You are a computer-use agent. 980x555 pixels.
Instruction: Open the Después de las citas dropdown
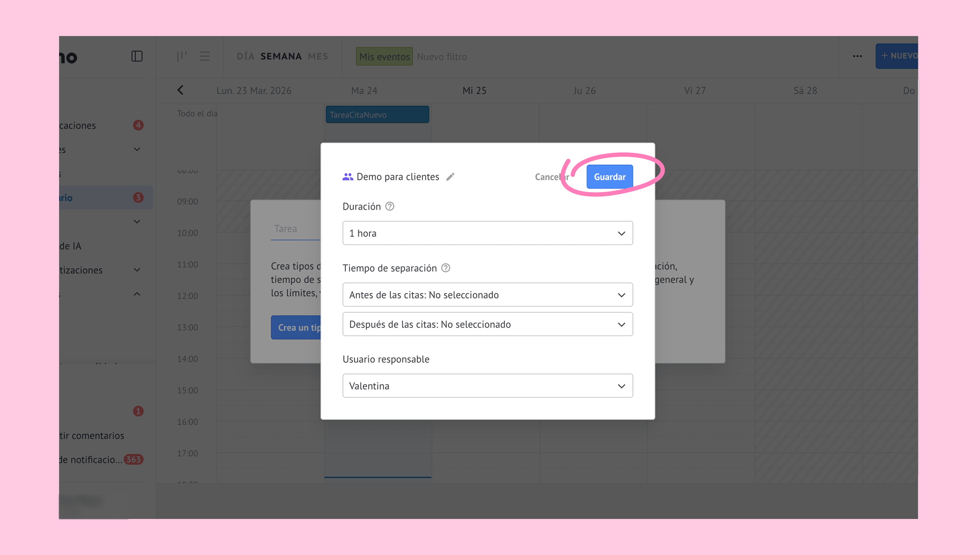coord(487,324)
